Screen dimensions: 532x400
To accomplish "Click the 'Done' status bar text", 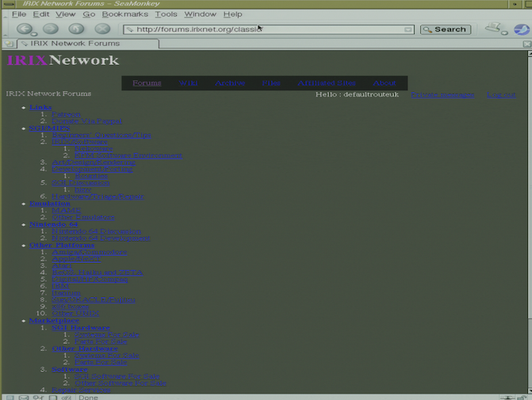I will click(88, 398).
